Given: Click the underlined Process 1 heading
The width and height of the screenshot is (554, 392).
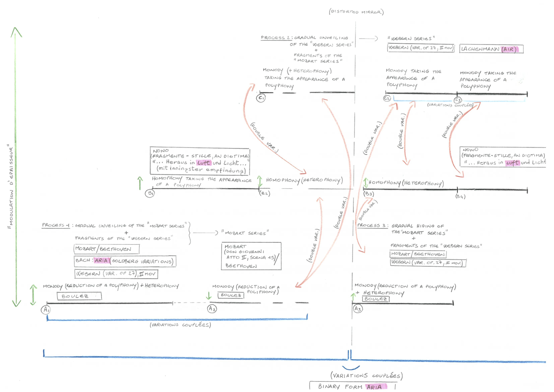Looking at the screenshot, I should pyautogui.click(x=55, y=225).
